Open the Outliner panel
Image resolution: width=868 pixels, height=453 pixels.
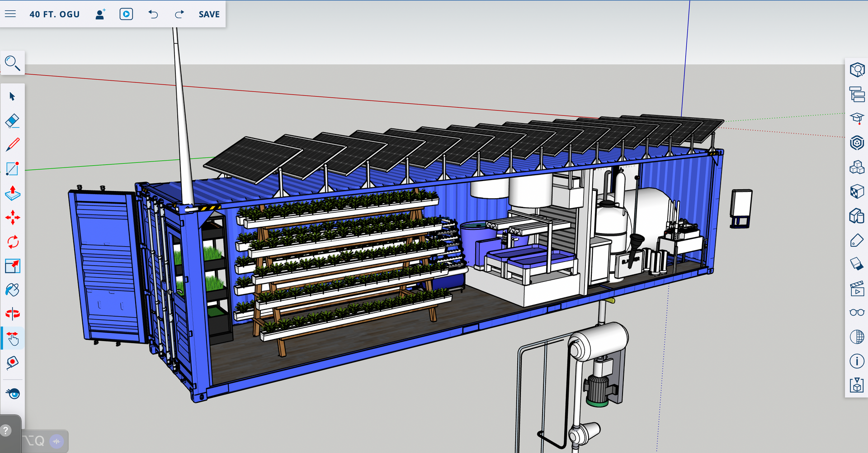click(857, 95)
